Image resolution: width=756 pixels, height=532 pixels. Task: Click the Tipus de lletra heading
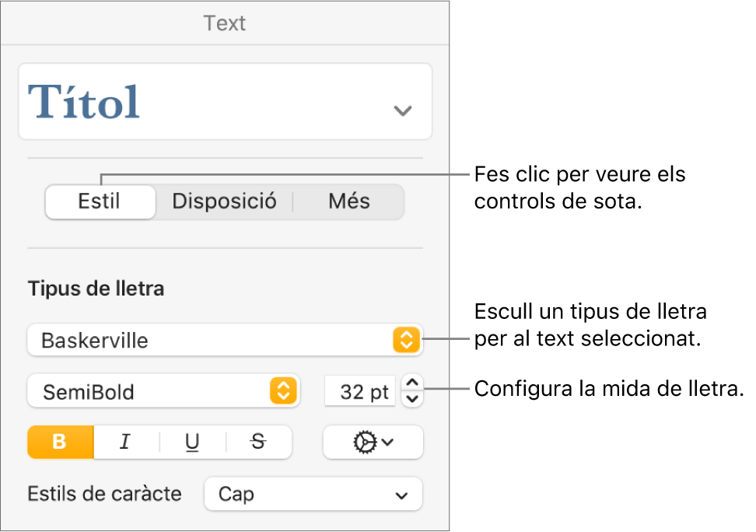(x=96, y=289)
